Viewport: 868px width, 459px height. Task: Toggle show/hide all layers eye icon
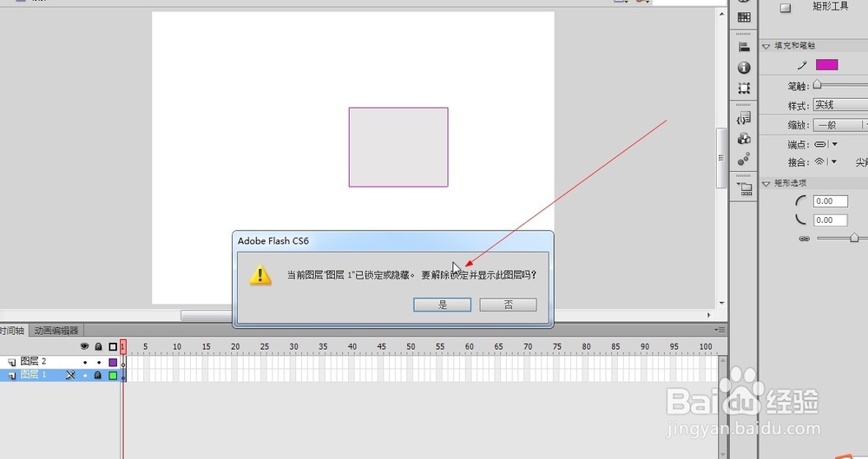(x=85, y=346)
